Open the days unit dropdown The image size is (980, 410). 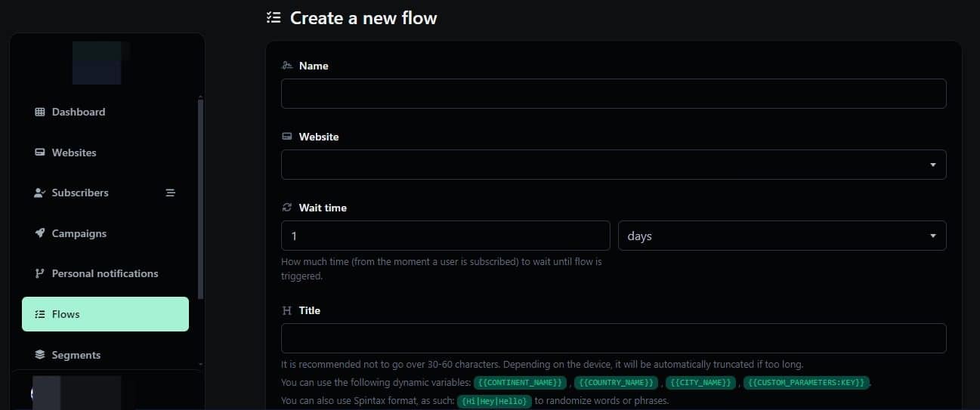click(x=781, y=236)
